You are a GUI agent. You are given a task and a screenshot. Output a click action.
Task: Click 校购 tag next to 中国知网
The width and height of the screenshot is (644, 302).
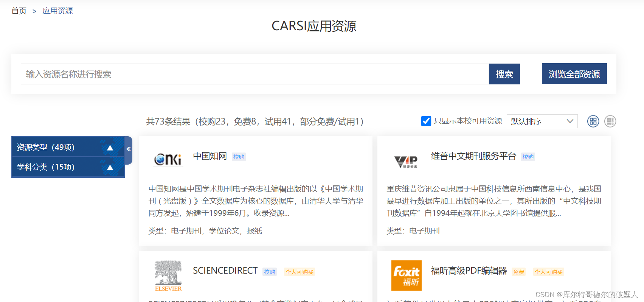[x=239, y=157]
